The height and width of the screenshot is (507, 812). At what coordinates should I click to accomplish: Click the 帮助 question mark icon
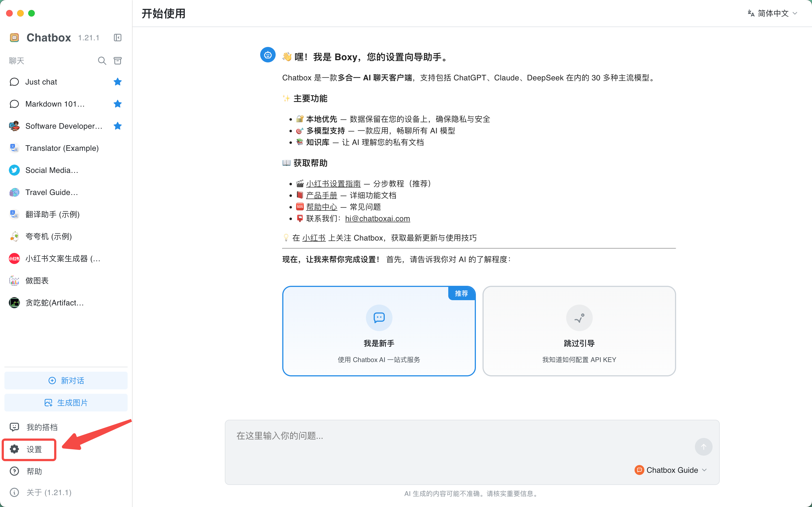point(14,471)
